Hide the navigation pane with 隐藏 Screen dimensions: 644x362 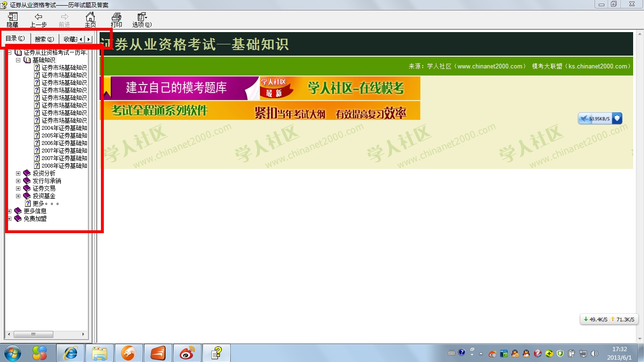[x=13, y=20]
